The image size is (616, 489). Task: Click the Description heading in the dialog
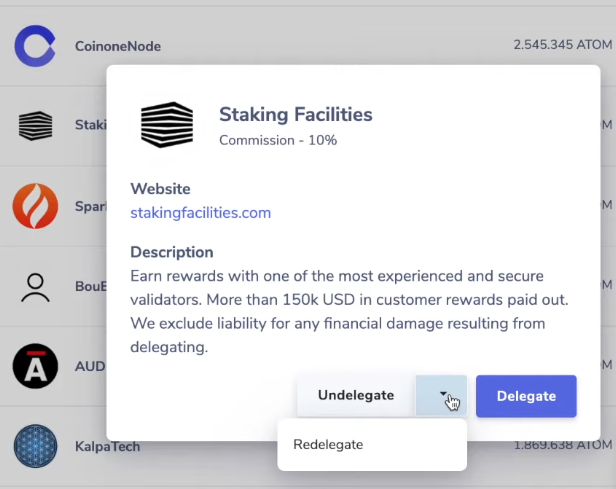[x=172, y=253]
